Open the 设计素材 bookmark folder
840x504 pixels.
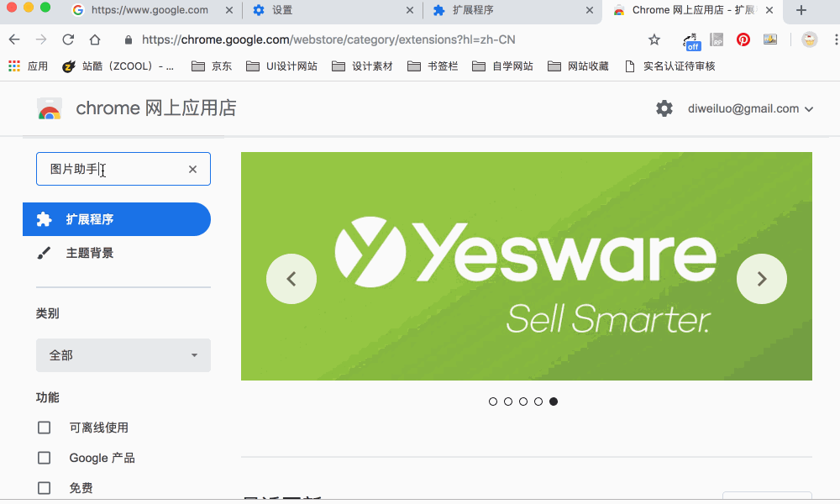(x=362, y=66)
